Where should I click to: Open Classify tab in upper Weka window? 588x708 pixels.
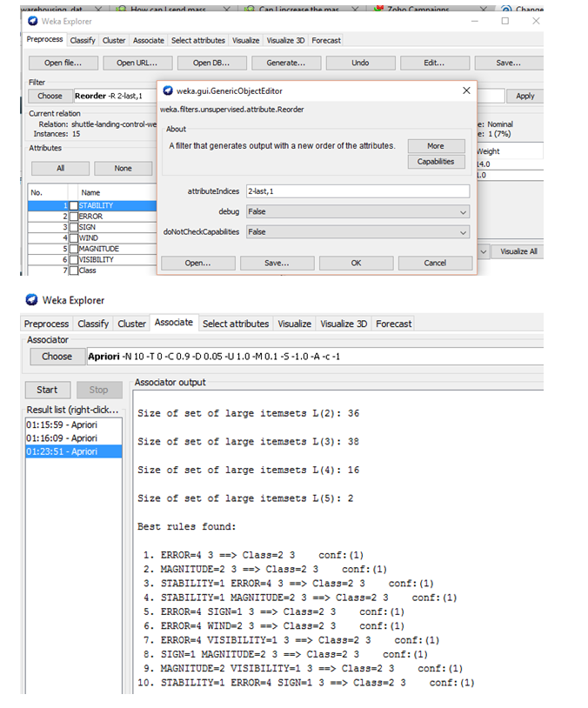(83, 41)
